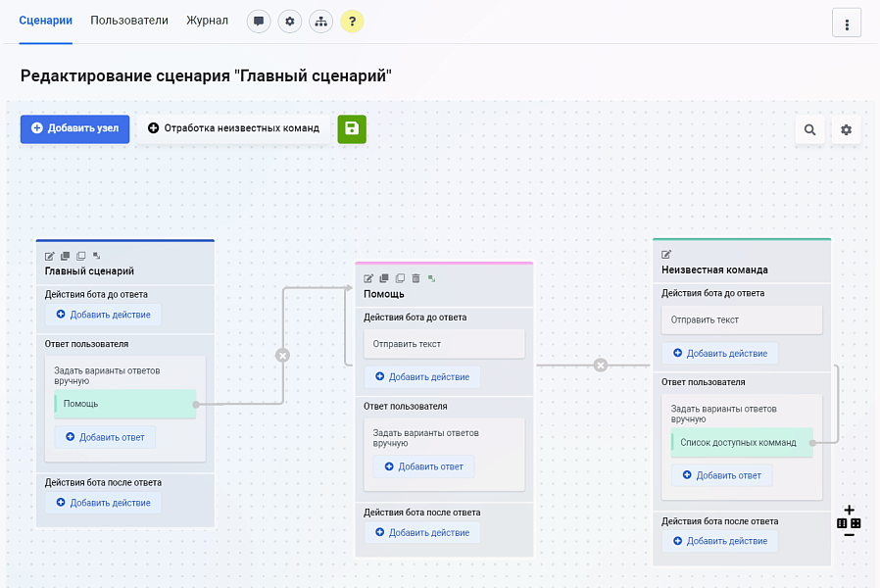Image resolution: width=880 pixels, height=588 pixels.
Task: Save the scenario with the green save icon
Action: 352,128
